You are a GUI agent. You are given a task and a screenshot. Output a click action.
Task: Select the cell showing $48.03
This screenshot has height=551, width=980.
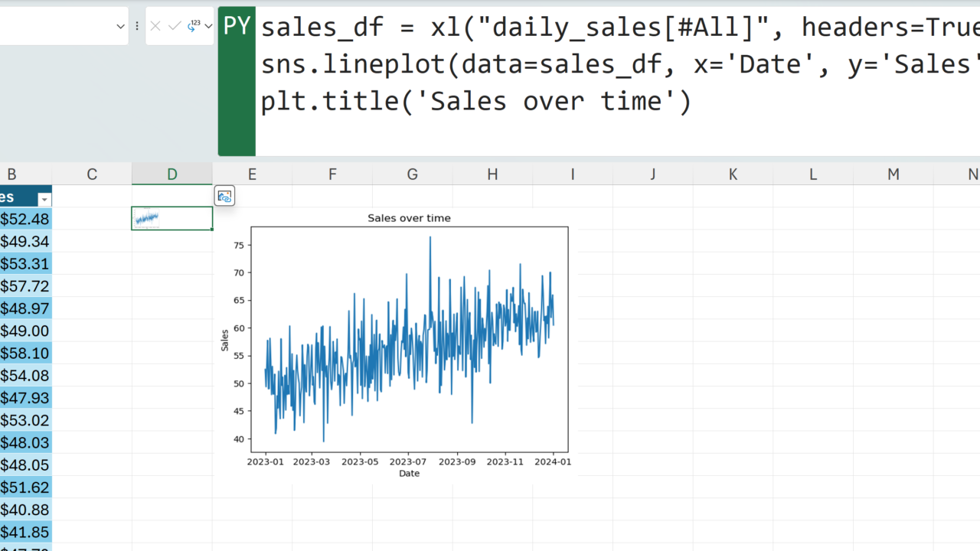[x=25, y=442]
